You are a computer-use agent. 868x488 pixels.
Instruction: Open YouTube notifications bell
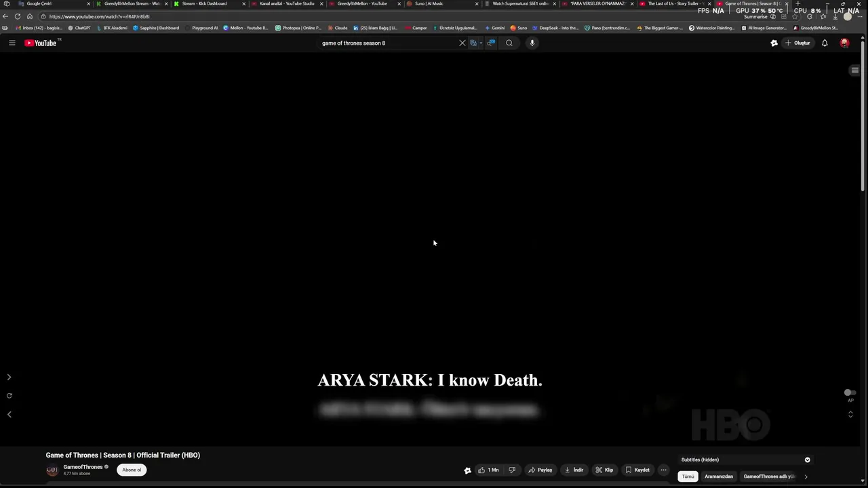(825, 43)
